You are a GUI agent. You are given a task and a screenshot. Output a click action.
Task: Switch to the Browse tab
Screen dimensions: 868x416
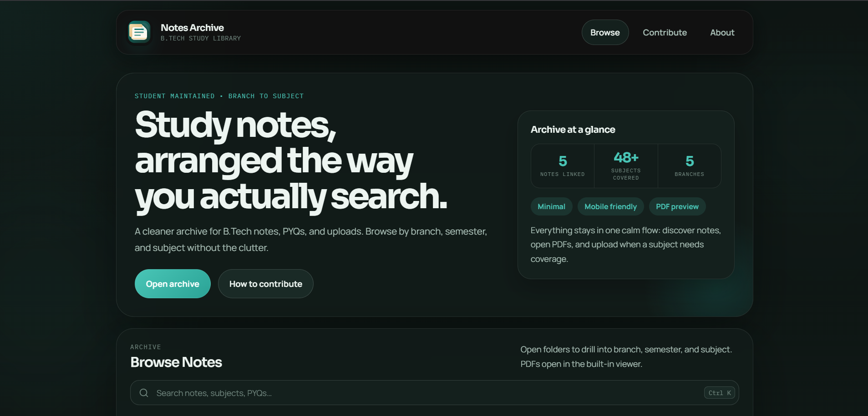coord(605,32)
